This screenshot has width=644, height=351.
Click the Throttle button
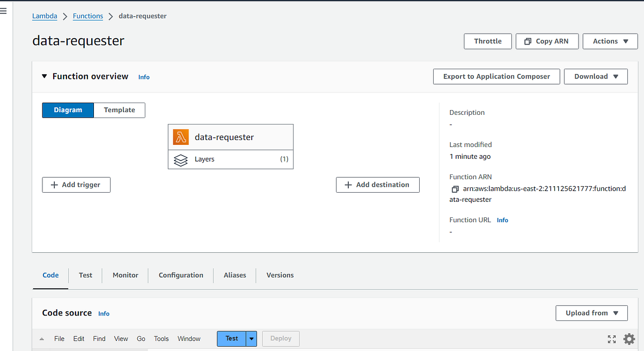point(487,41)
